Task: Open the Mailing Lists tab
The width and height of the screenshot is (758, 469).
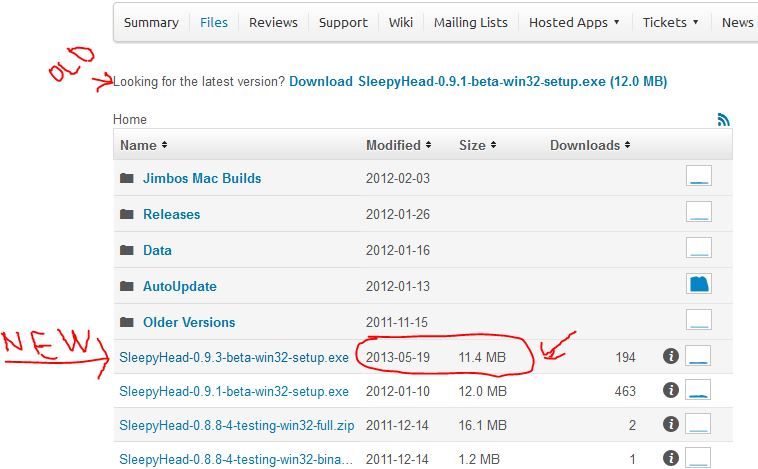Action: pyautogui.click(x=471, y=23)
